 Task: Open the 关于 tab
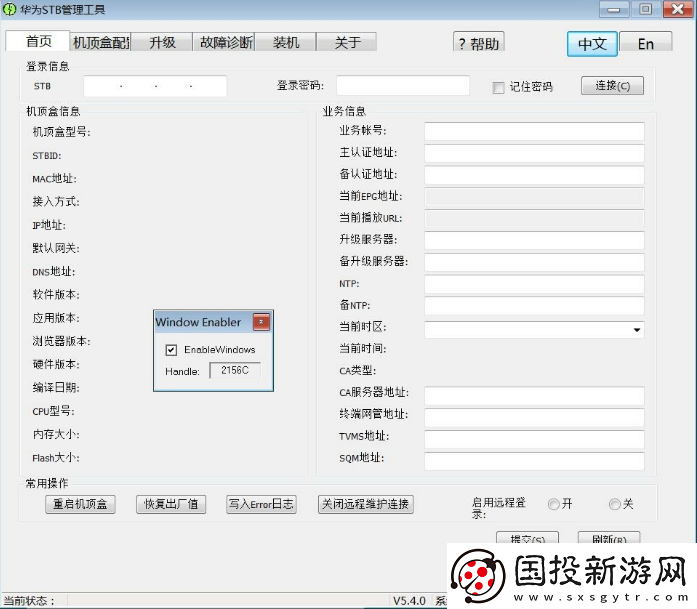347,43
